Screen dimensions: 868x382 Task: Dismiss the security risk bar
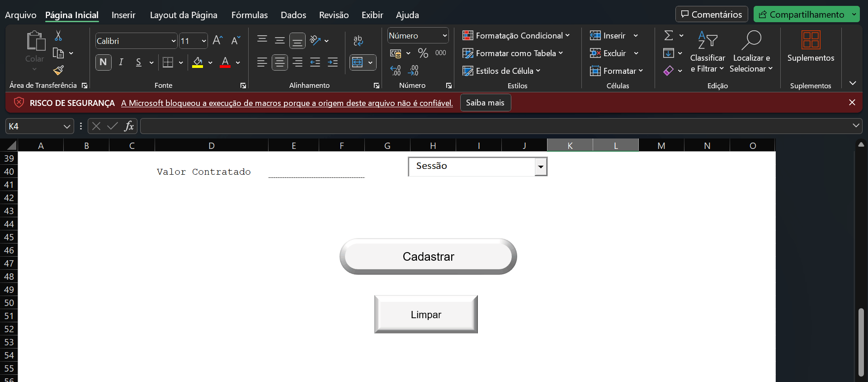852,103
